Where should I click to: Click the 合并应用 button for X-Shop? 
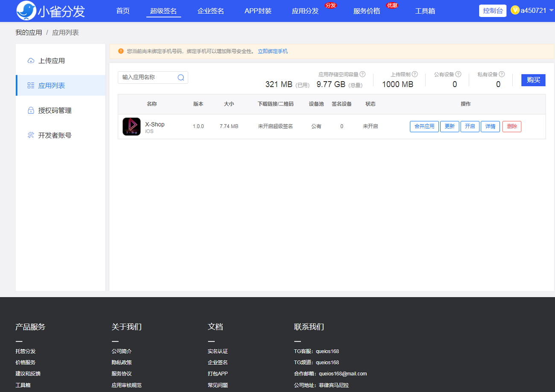pos(424,126)
